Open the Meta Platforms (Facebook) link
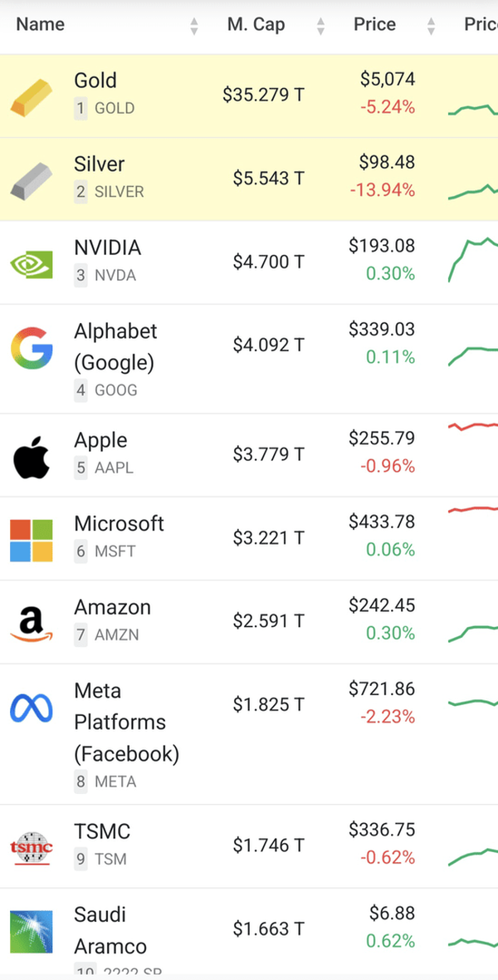The height and width of the screenshot is (980, 498). [126, 722]
